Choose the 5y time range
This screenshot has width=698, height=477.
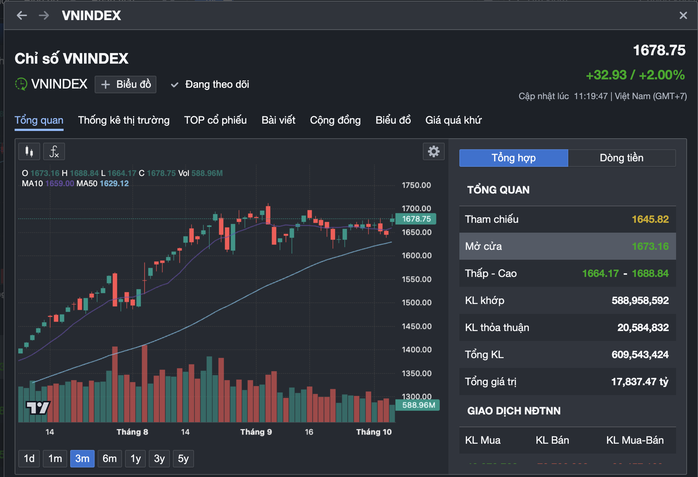pyautogui.click(x=183, y=459)
